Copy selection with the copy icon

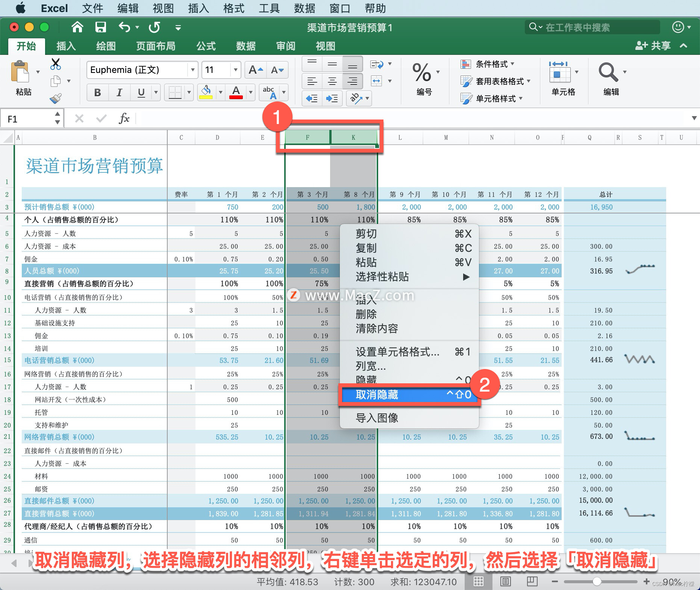click(56, 81)
